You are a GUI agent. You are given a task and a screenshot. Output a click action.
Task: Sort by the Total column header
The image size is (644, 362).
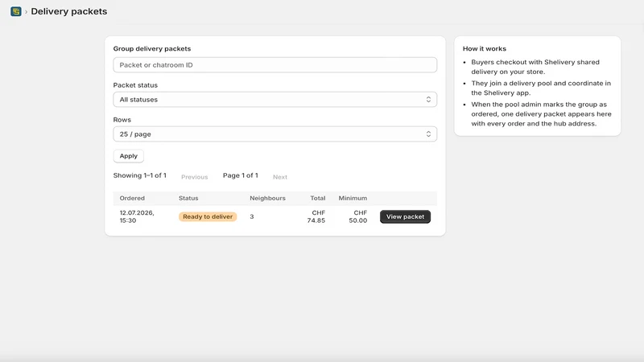click(317, 198)
